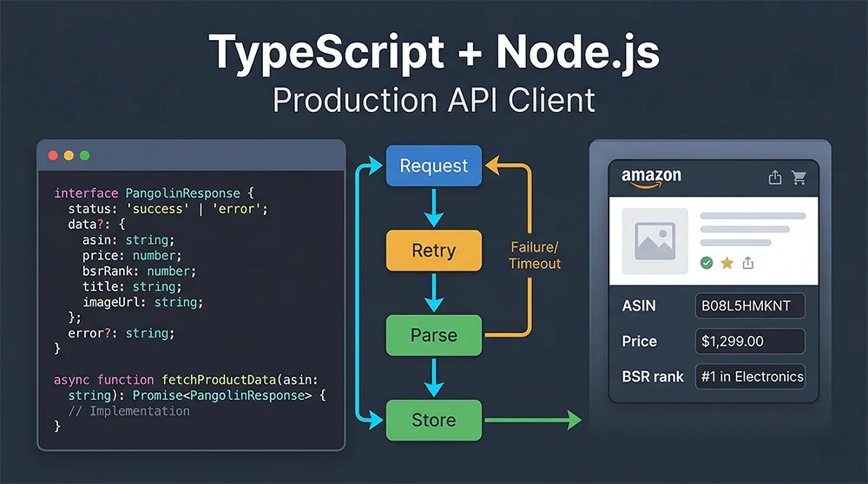Select the BSR rank field value
Screen dimensions: 868x484
pos(750,376)
